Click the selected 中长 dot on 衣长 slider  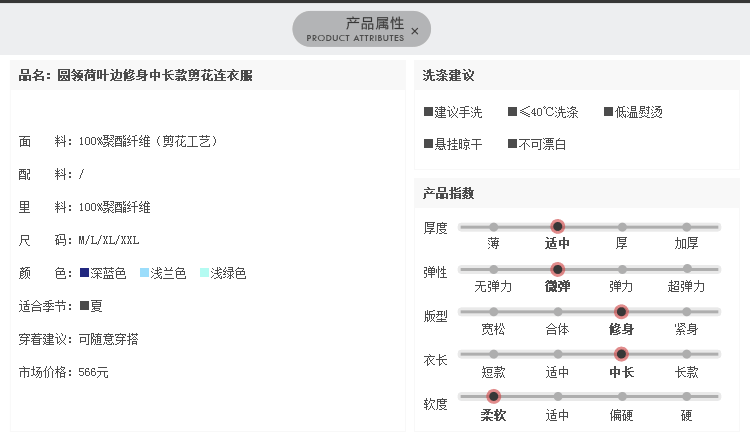tap(621, 354)
